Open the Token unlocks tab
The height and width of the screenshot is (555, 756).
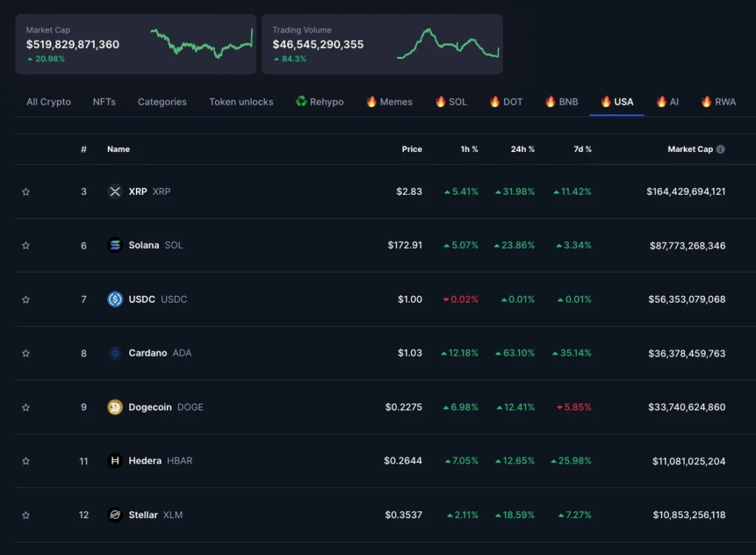[x=241, y=102]
